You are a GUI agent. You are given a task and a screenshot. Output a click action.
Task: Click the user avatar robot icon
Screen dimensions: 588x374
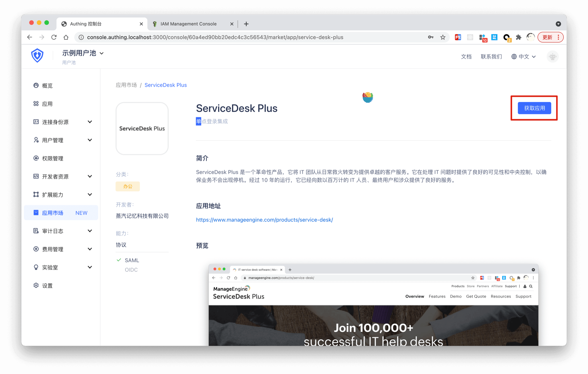click(552, 57)
